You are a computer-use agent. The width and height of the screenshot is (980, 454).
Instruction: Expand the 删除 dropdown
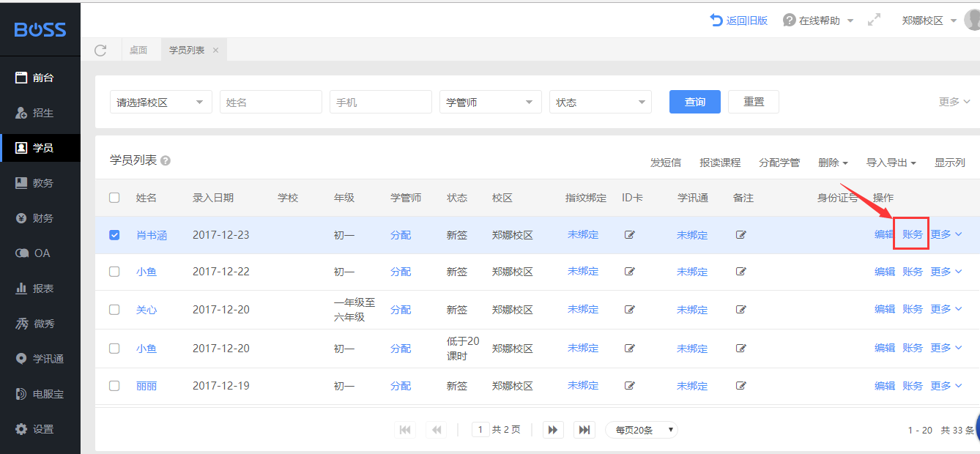[x=833, y=163]
